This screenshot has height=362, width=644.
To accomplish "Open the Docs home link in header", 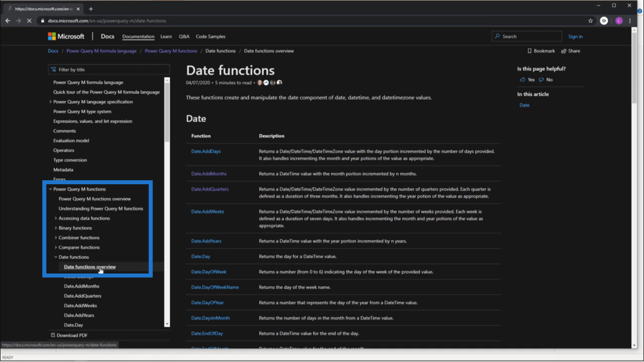I will (x=107, y=36).
